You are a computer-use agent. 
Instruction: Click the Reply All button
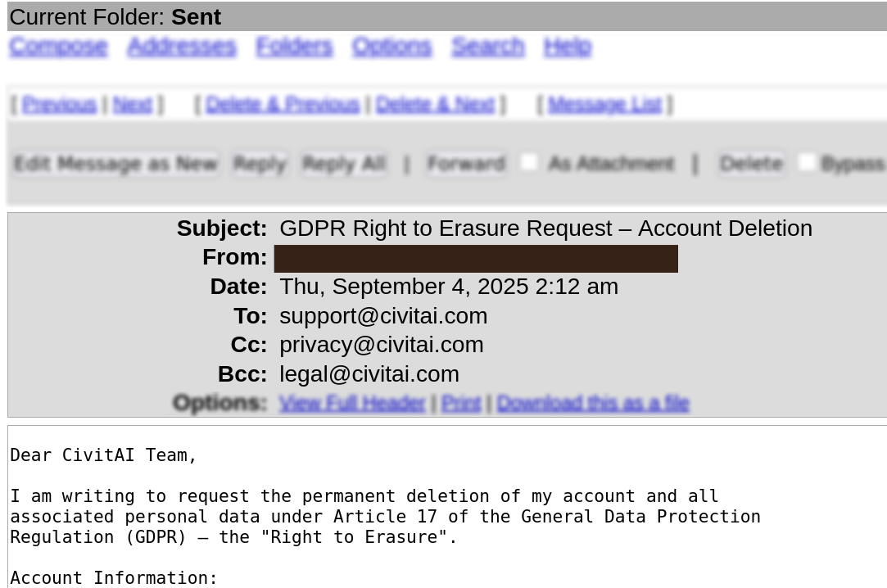point(344,163)
